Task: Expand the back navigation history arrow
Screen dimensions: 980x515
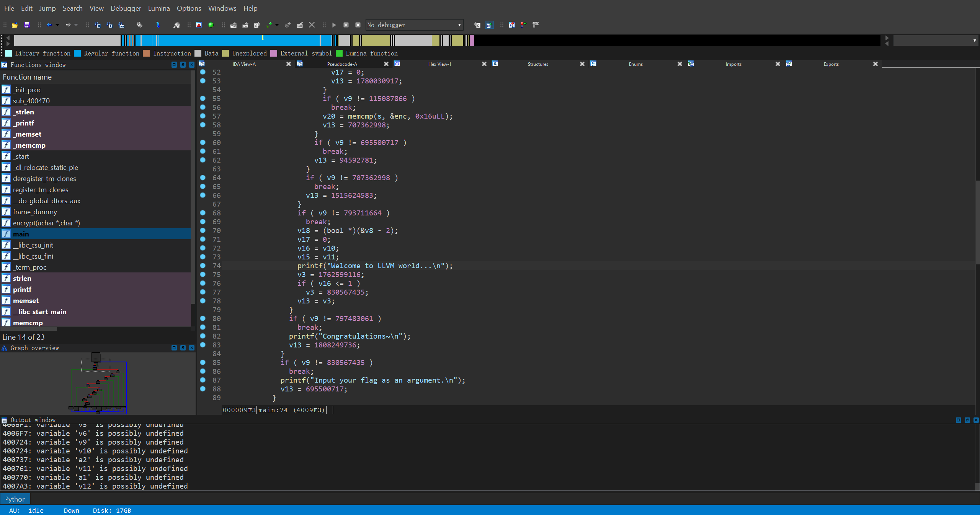Action: pos(57,25)
